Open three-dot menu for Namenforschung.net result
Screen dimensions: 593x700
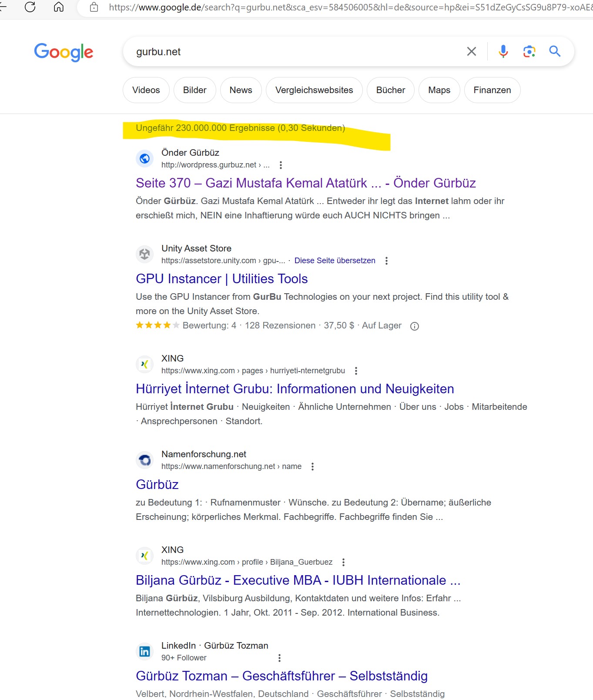[312, 466]
